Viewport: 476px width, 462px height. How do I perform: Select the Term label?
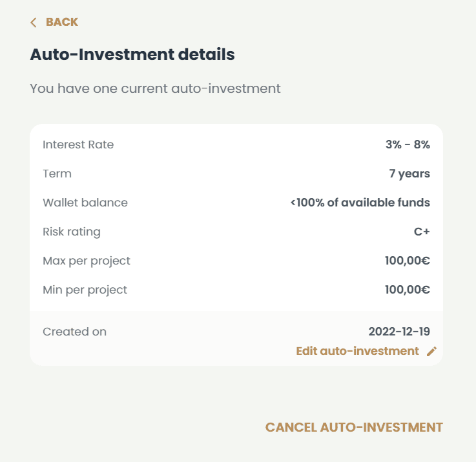click(x=57, y=174)
